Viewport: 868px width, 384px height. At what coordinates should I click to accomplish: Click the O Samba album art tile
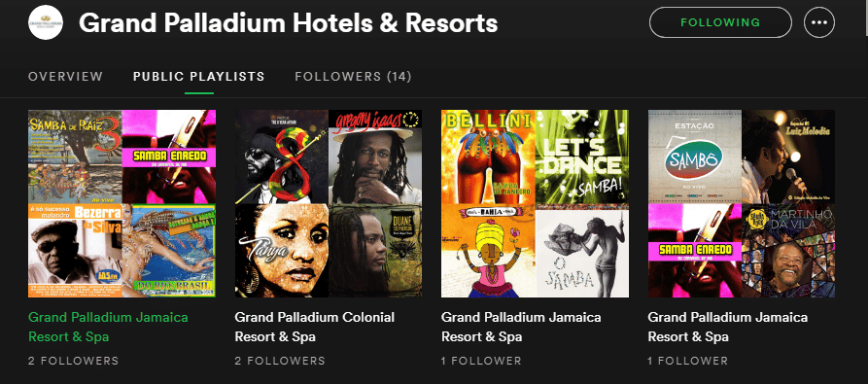[x=582, y=251]
